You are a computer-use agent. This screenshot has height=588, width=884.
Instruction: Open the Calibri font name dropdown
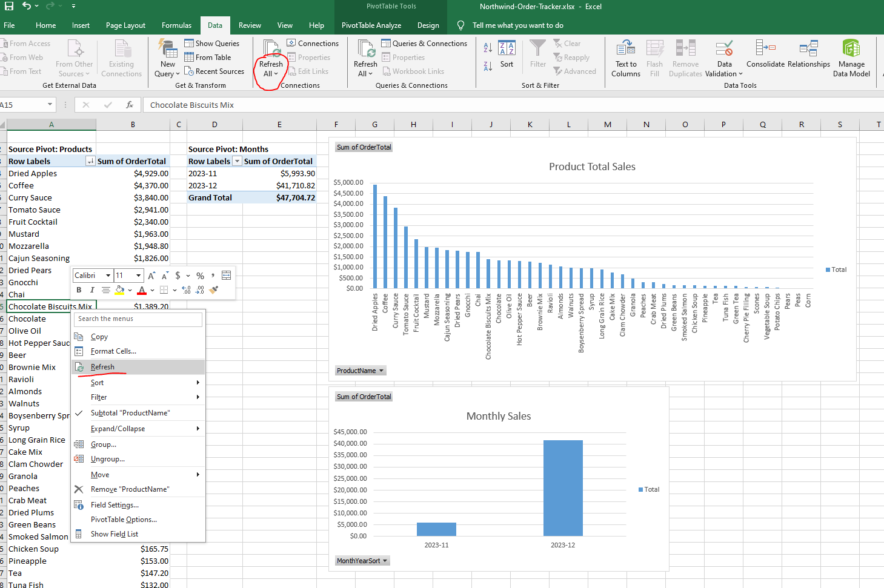(x=108, y=276)
